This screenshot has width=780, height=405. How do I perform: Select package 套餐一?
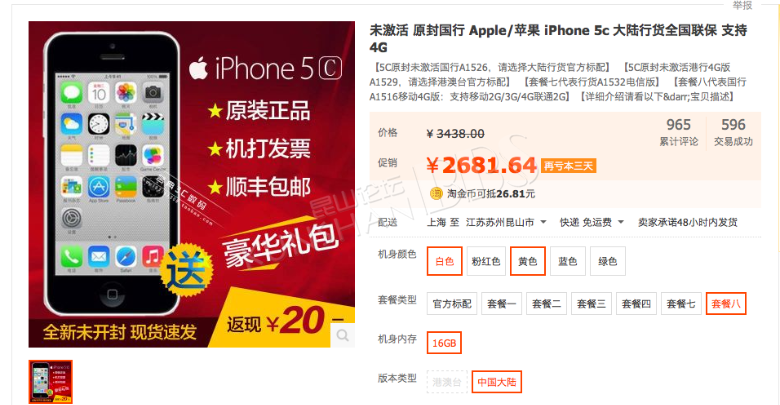tap(501, 304)
